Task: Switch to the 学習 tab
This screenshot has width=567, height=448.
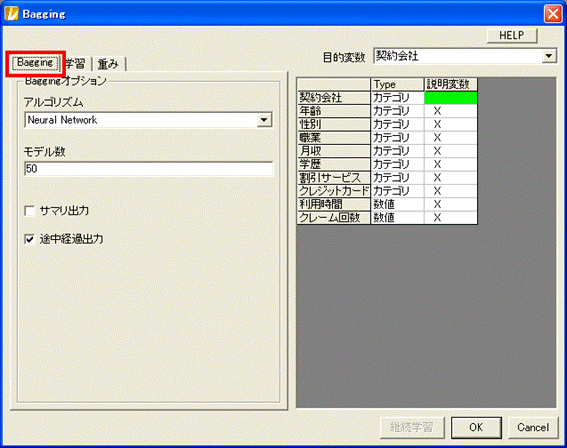Action: pos(75,64)
